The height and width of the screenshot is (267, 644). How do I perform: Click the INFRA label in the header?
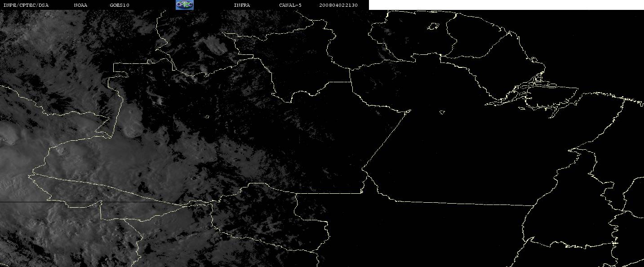click(x=242, y=5)
